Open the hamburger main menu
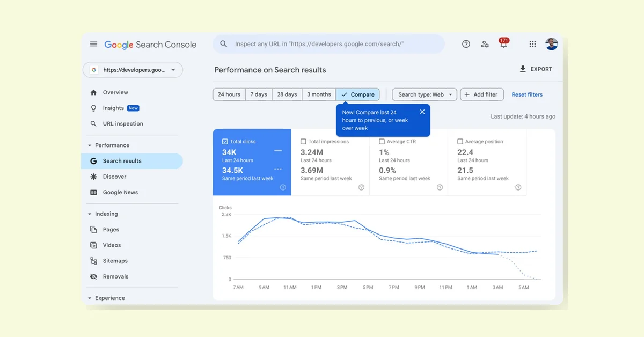Viewport: 644px width, 337px height. click(93, 44)
